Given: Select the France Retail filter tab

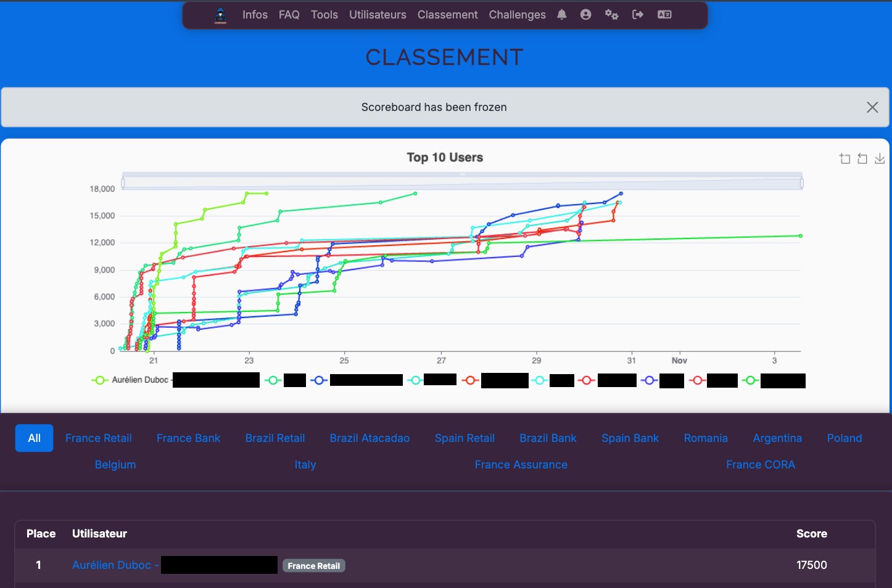Looking at the screenshot, I should [x=99, y=438].
